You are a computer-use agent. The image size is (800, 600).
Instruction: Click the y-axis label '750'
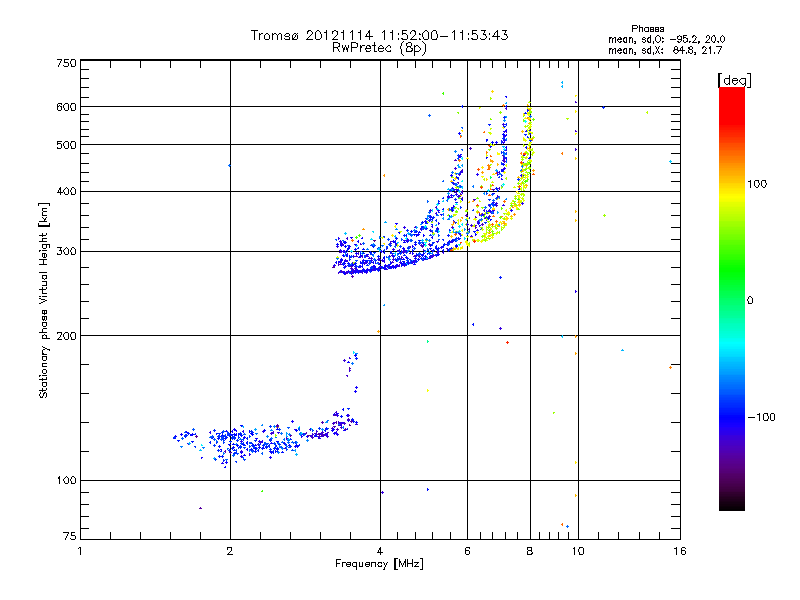(x=66, y=63)
